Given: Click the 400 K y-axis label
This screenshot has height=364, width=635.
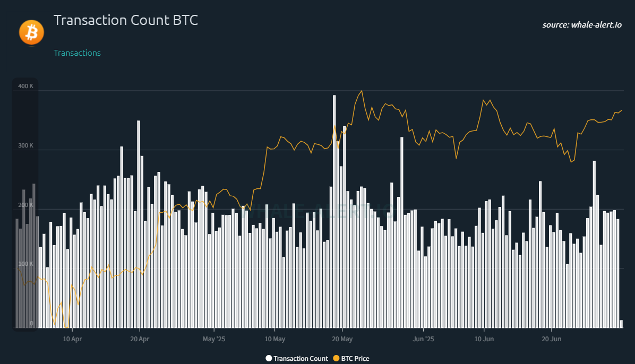Looking at the screenshot, I should [25, 86].
